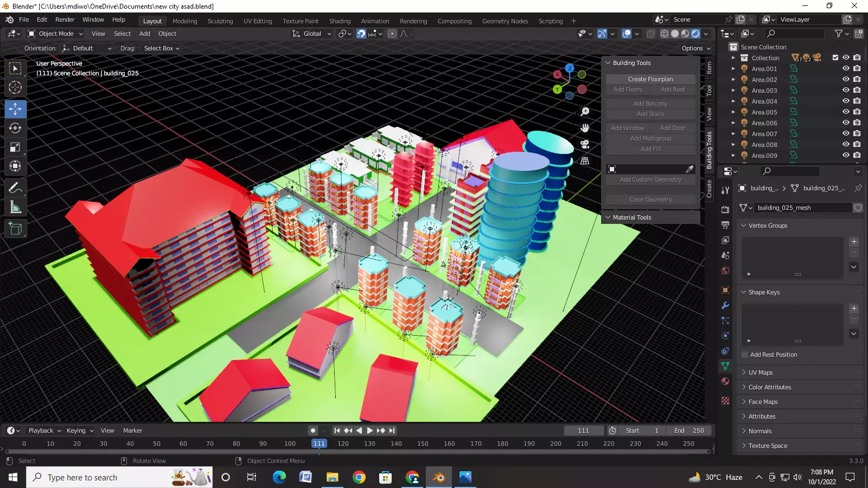
Task: Add a new vertex group with plus button
Action: click(854, 242)
